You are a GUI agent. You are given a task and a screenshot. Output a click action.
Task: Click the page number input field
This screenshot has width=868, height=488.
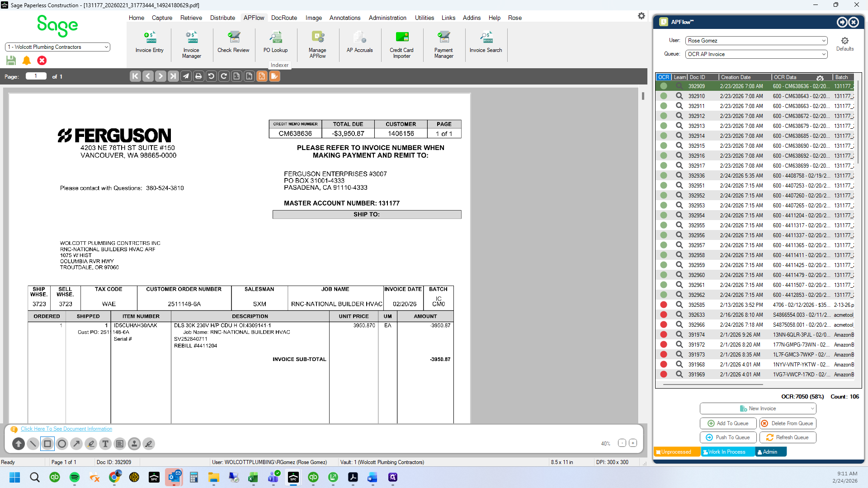[36, 76]
